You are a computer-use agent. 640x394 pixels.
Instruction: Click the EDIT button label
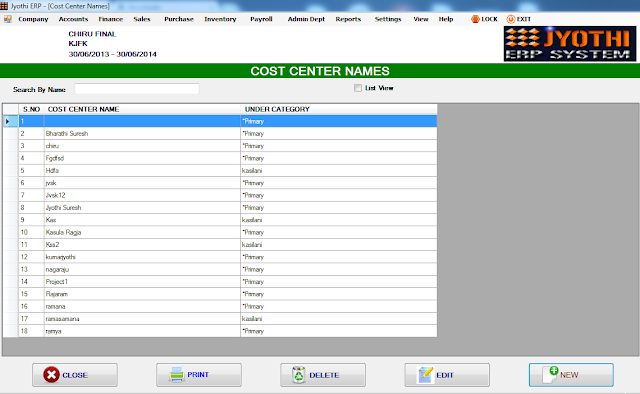pos(444,375)
